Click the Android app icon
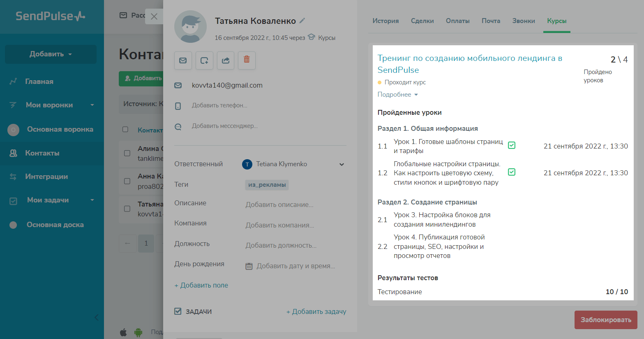 point(138,332)
